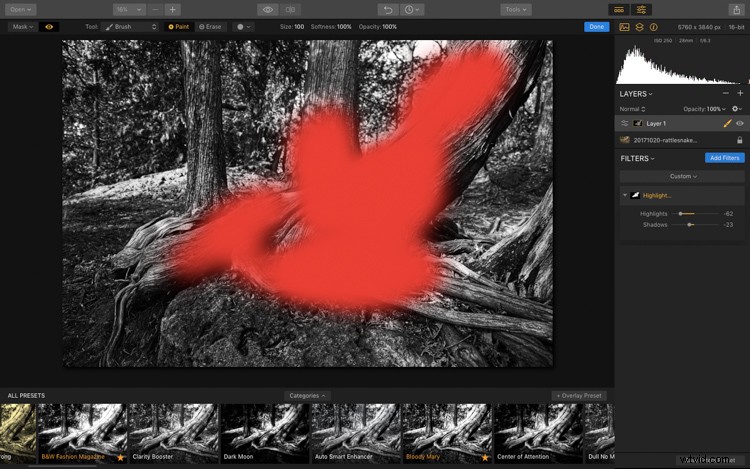Image resolution: width=750 pixels, height=469 pixels.
Task: Open the history clock dropdown
Action: pyautogui.click(x=411, y=10)
